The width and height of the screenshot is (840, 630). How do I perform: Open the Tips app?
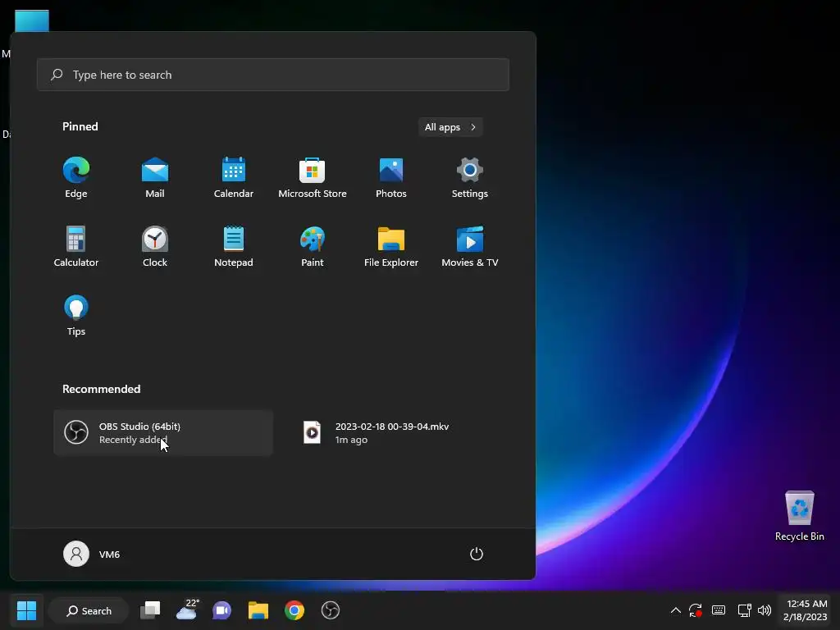pyautogui.click(x=76, y=316)
